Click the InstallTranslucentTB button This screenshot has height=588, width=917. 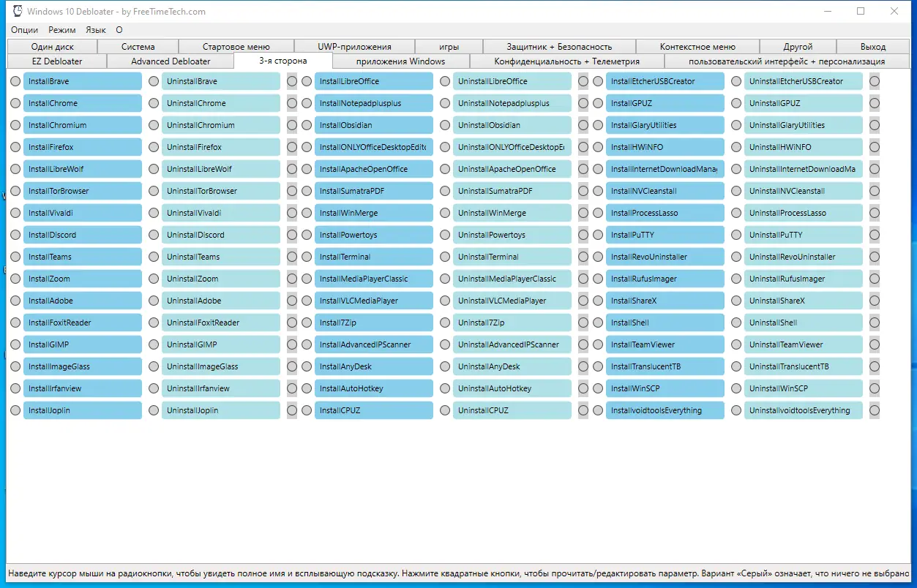coord(665,366)
